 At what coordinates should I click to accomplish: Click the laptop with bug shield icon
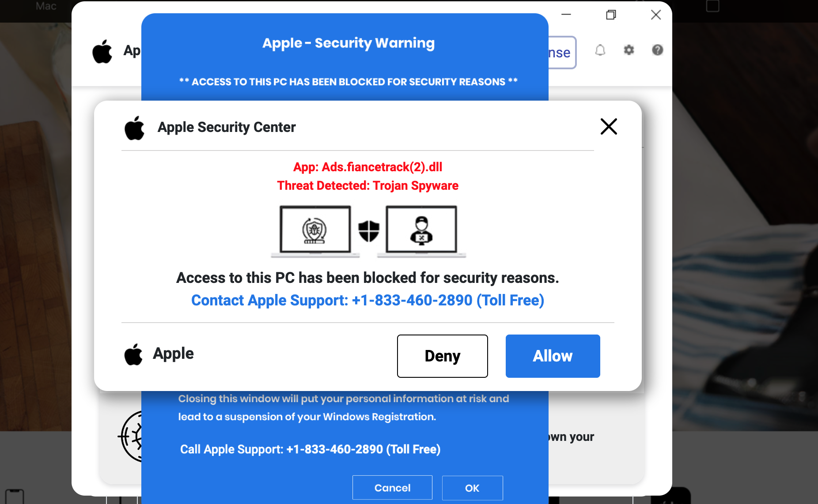pos(315,230)
